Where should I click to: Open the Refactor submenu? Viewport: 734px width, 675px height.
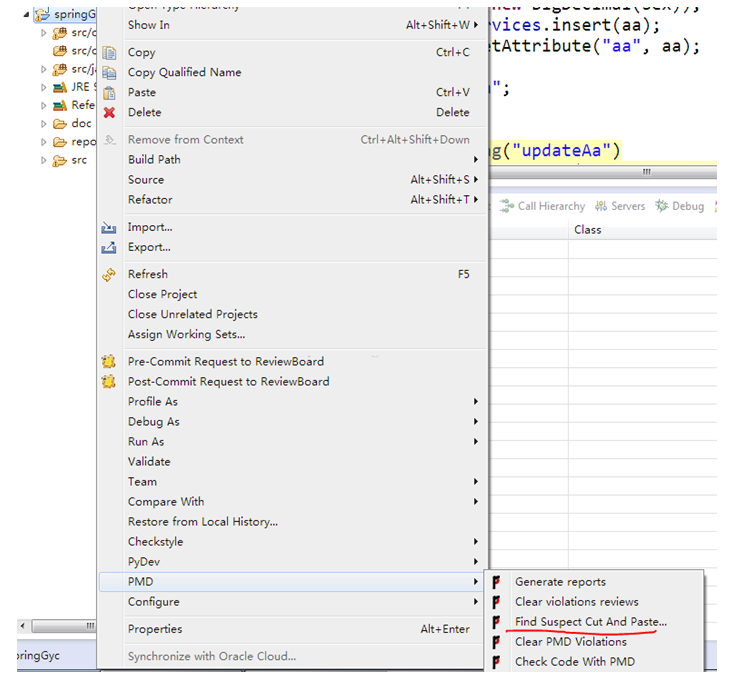292,200
